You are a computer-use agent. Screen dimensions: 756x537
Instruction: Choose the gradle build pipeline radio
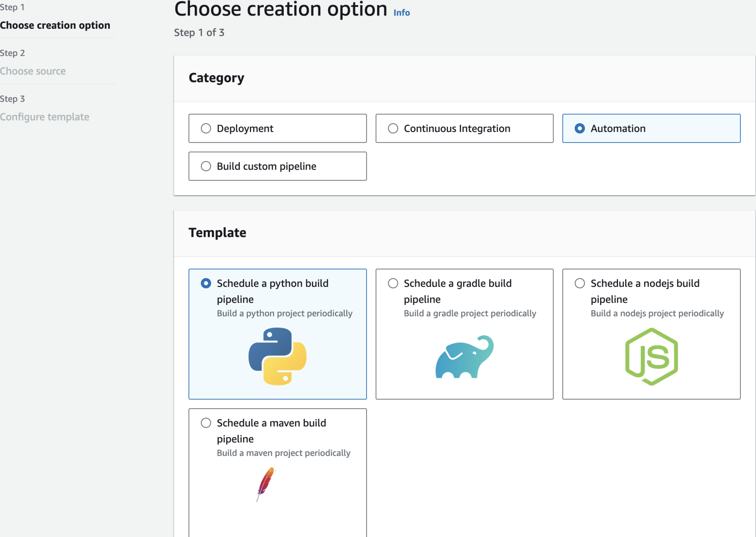(393, 283)
